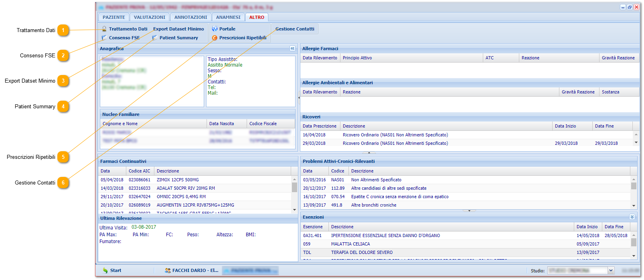The height and width of the screenshot is (280, 644).
Task: Click the Codice Fiscale column header
Action: tap(271, 124)
